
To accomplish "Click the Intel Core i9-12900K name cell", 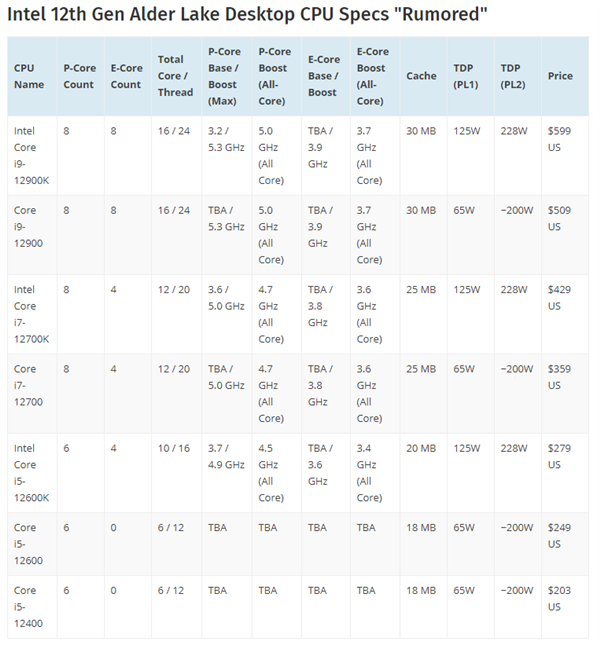I will pos(27,154).
